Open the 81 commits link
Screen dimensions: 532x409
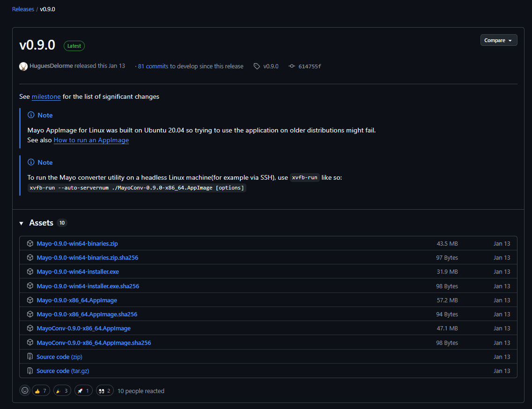pos(153,66)
